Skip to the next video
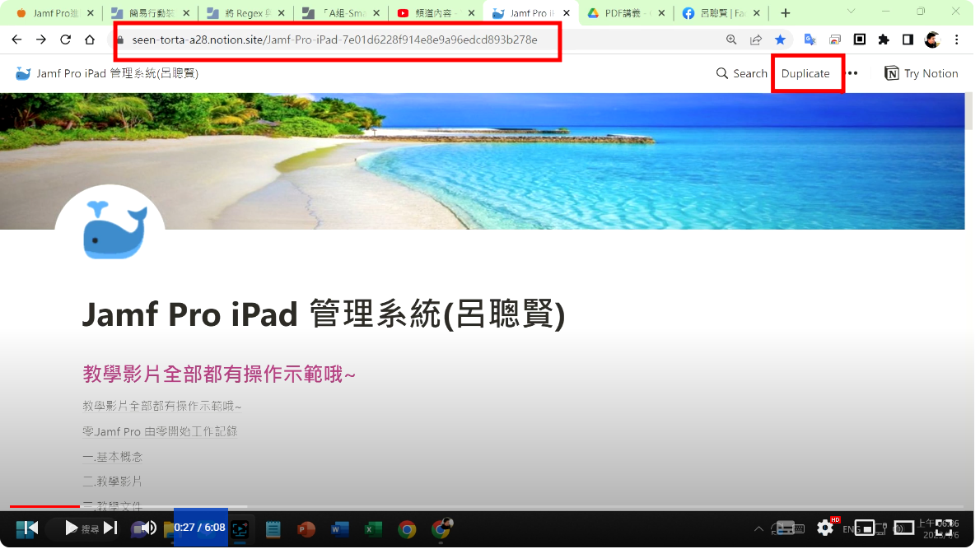The height and width of the screenshot is (549, 980). [110, 529]
